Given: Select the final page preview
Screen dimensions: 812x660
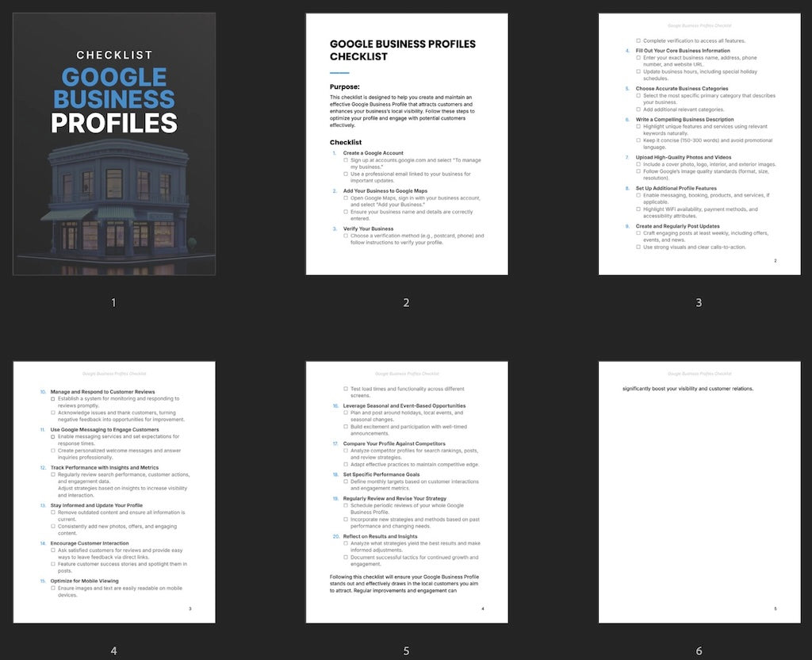Looking at the screenshot, I should 699,492.
